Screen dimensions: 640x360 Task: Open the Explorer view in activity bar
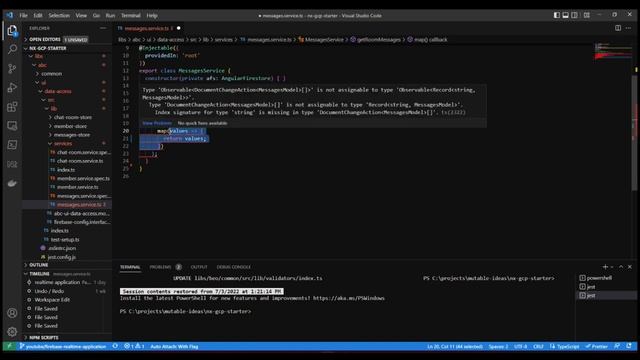click(x=12, y=30)
